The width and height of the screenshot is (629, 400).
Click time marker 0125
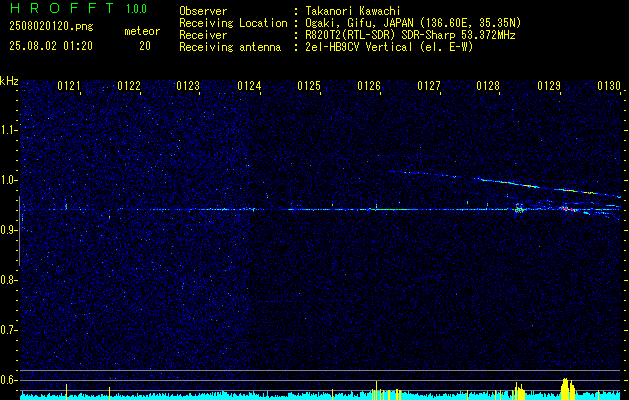pyautogui.click(x=309, y=86)
